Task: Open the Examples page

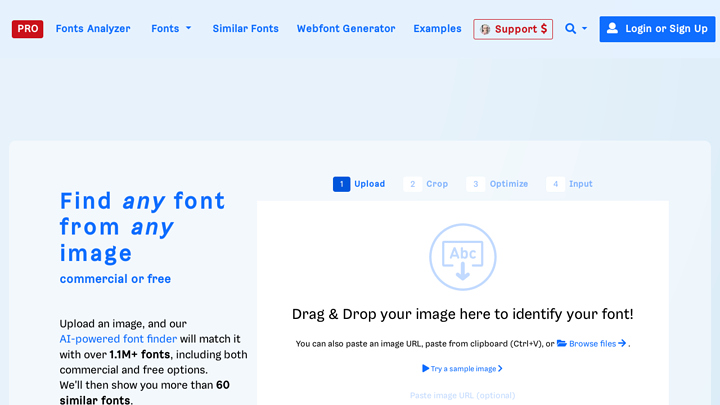Action: pos(437,29)
